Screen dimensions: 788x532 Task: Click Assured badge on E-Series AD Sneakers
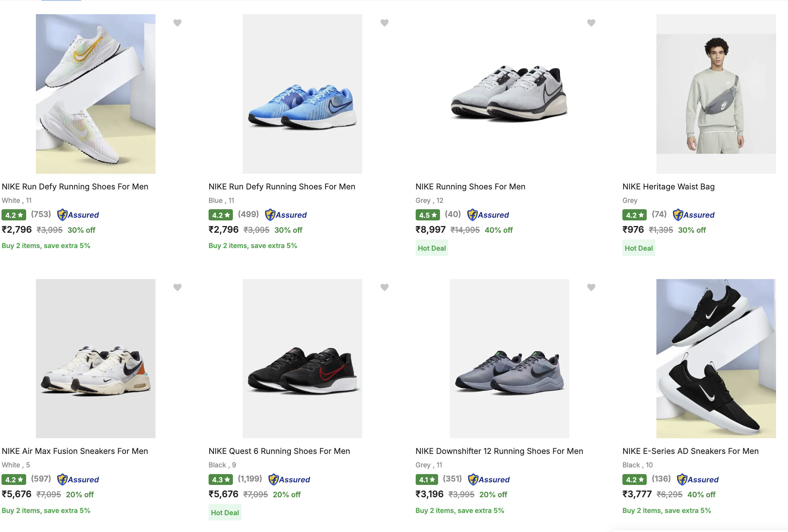pyautogui.click(x=698, y=479)
